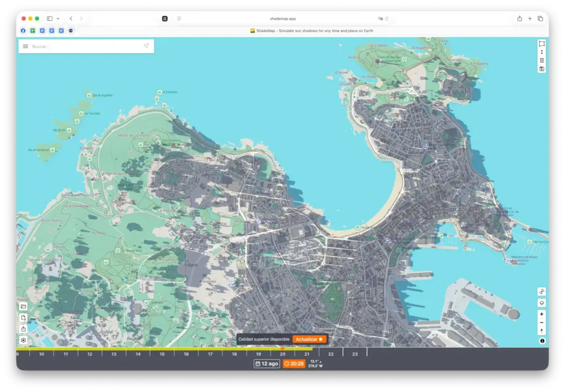This screenshot has width=565, height=392.
Task: Click the Illa do Aguillón map label
Action: (102, 95)
